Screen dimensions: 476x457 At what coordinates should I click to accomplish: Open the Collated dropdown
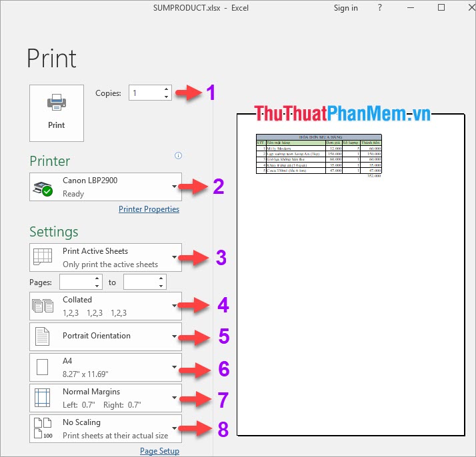click(x=105, y=306)
